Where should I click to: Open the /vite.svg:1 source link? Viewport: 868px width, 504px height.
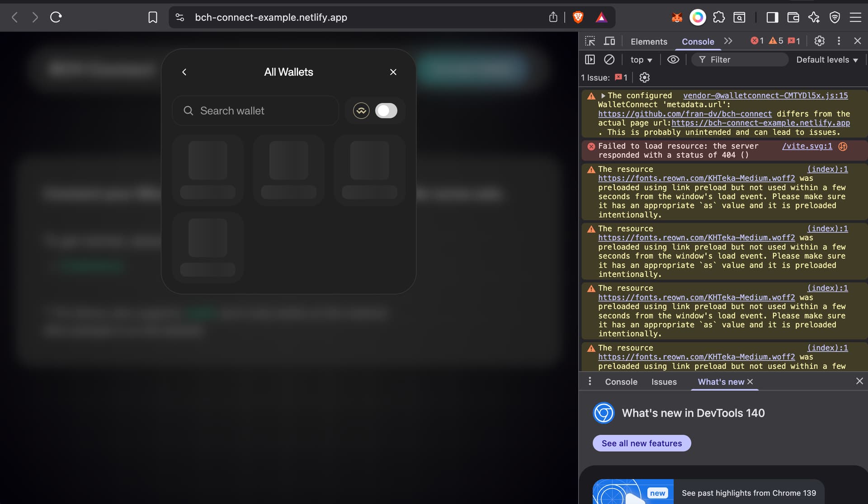(x=807, y=146)
